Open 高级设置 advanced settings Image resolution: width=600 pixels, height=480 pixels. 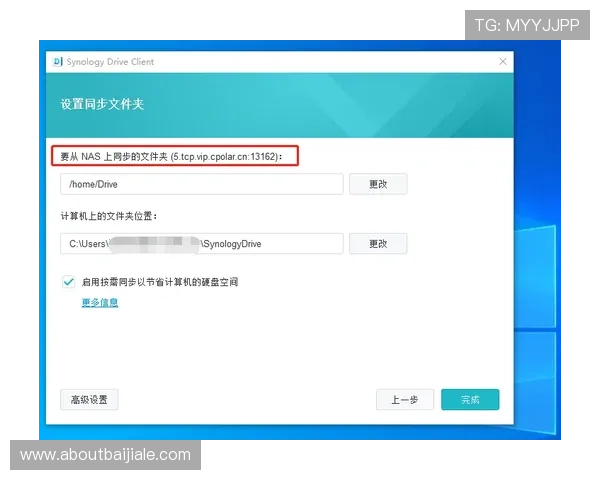[x=89, y=400]
